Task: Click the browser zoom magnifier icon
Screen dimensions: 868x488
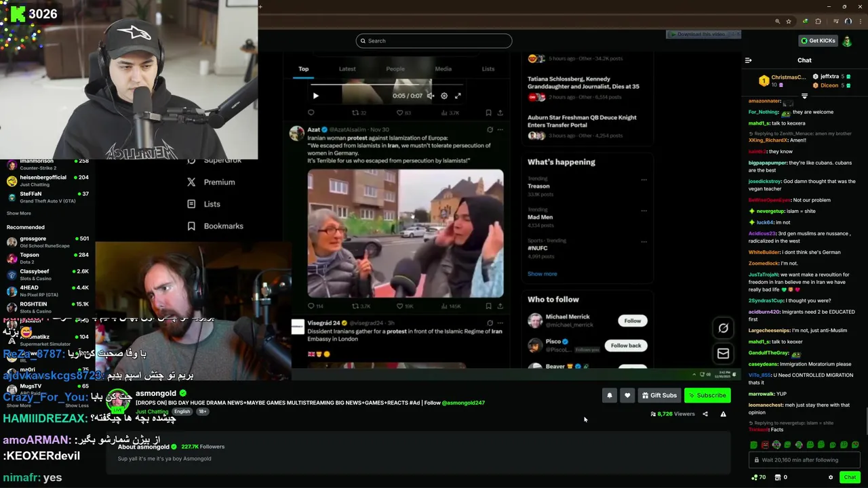Action: (777, 21)
